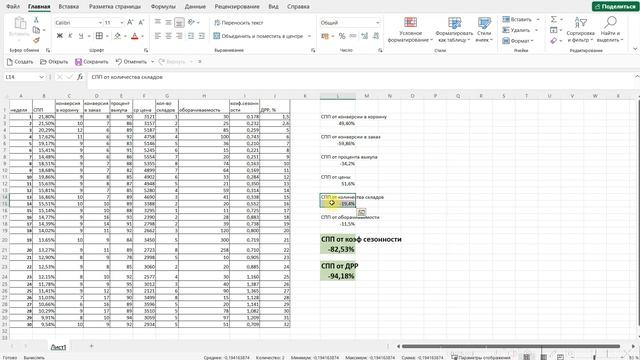
Task: Click the decrease indent icon
Action: 191,36
